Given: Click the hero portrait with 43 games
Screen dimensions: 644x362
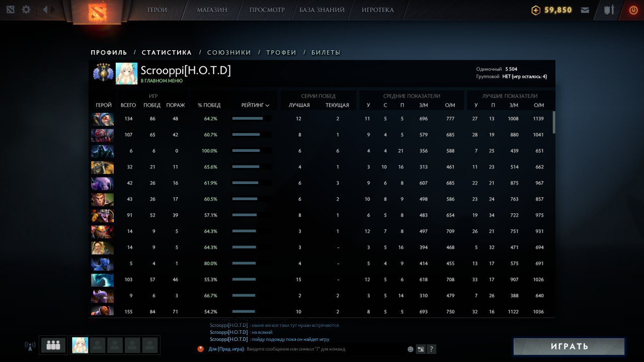Looking at the screenshot, I should point(102,200).
